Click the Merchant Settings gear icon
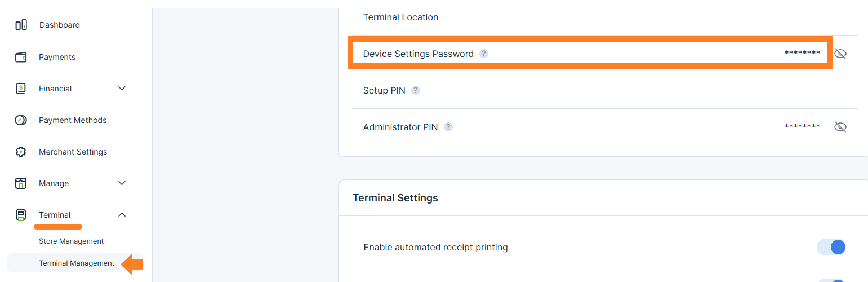Screen dimensions: 868x282 21,152
